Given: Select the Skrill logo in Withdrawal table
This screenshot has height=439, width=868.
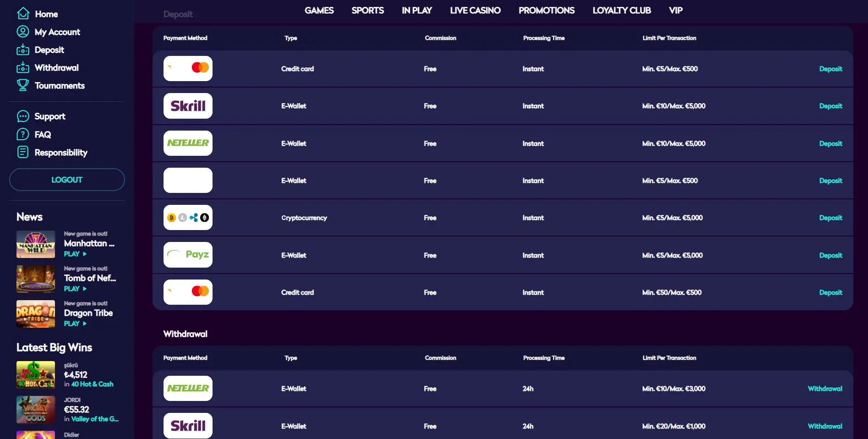Looking at the screenshot, I should tap(188, 426).
